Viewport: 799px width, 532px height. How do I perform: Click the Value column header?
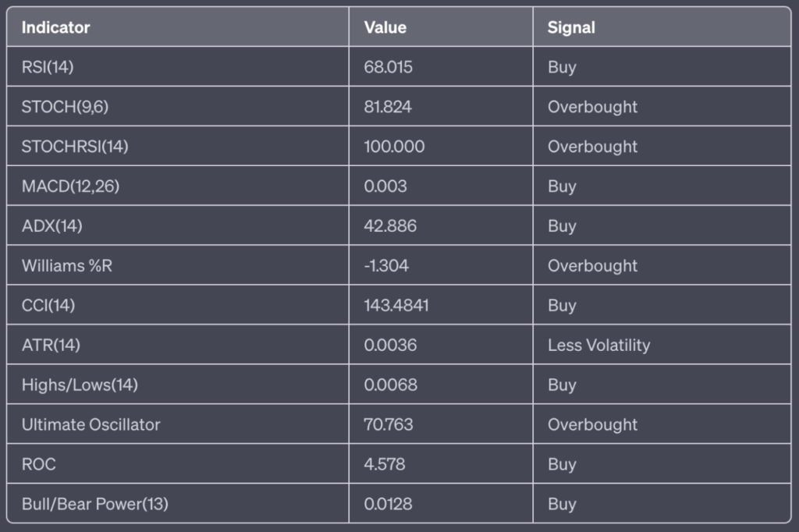click(385, 27)
